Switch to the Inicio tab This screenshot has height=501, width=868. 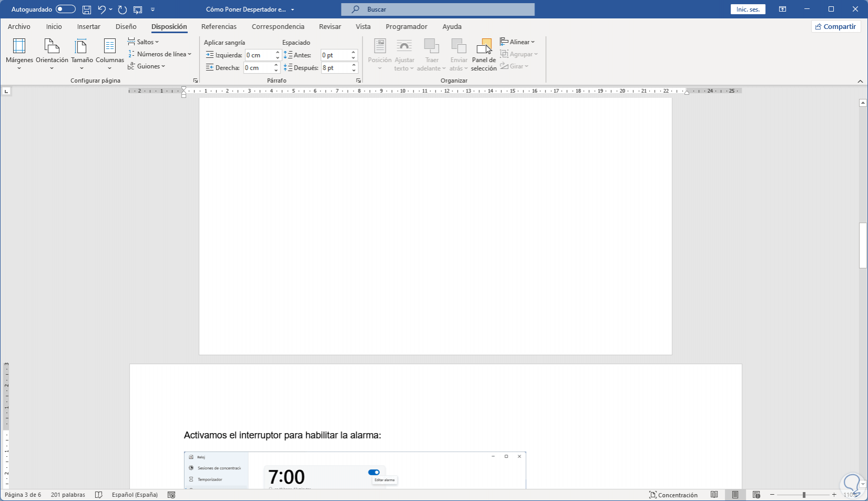tap(54, 26)
